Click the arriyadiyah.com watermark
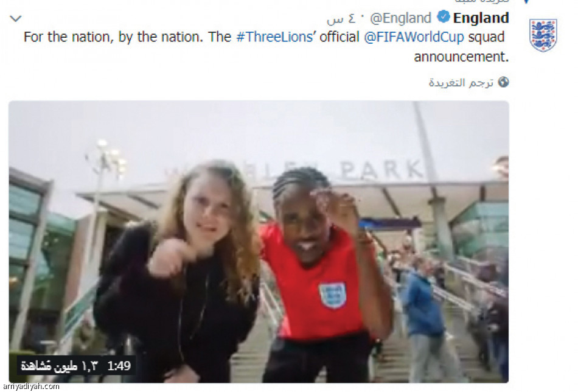 point(30,387)
